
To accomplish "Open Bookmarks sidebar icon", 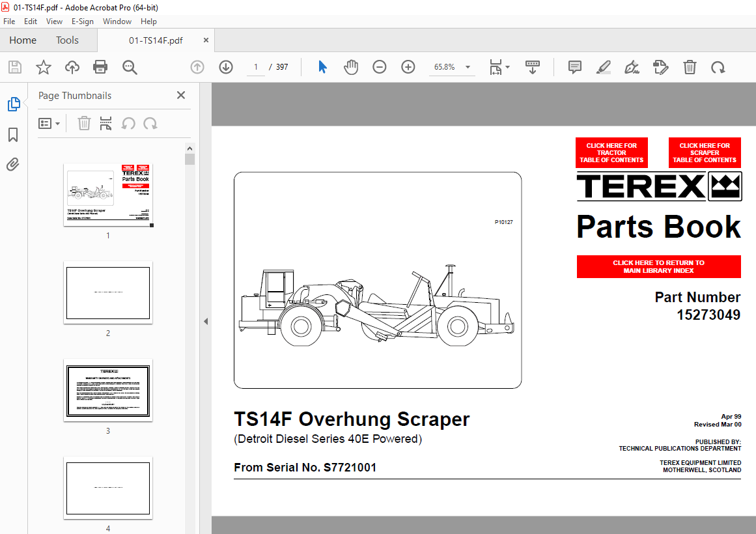I will click(13, 135).
